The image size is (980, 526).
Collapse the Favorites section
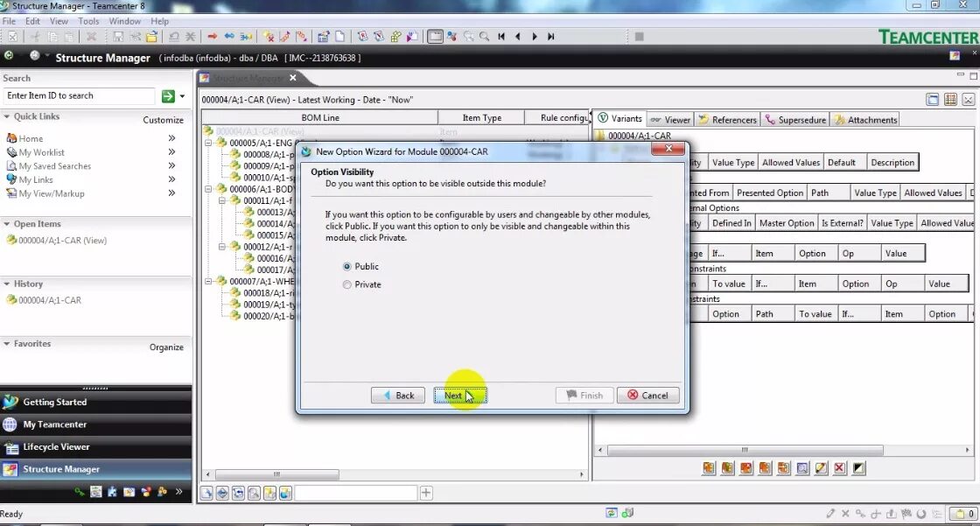pyautogui.click(x=7, y=343)
